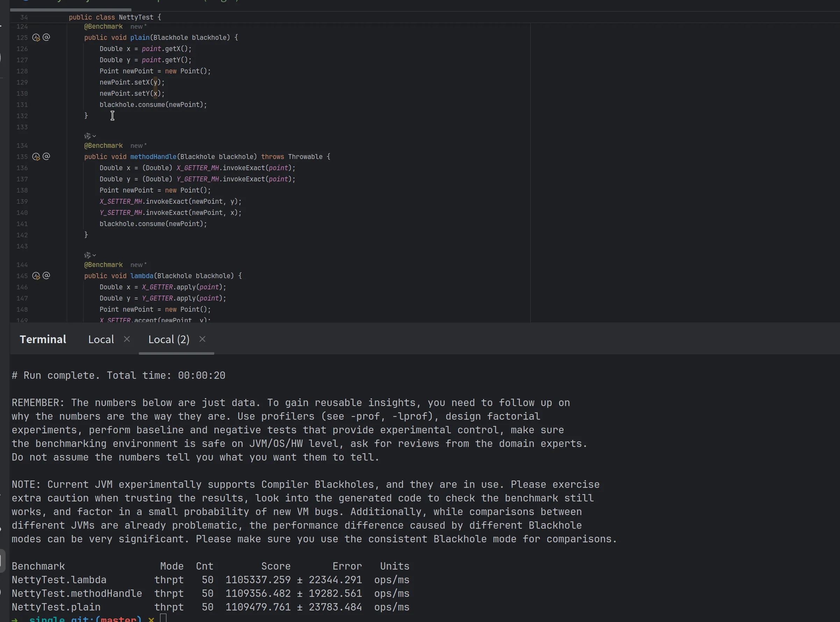Click the @Benchmark annotation on line 134
Viewport: 840px width, 622px height.
[103, 146]
